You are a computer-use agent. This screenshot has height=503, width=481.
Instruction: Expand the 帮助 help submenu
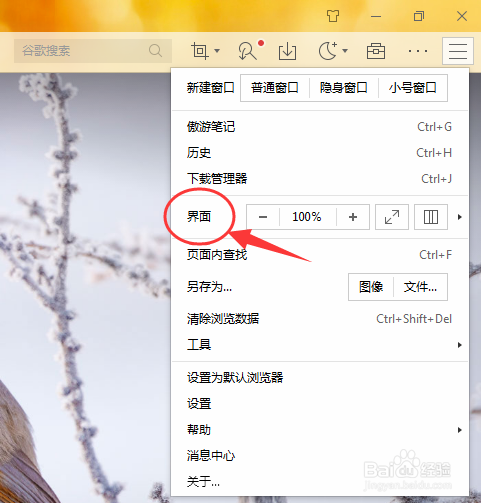(x=320, y=430)
